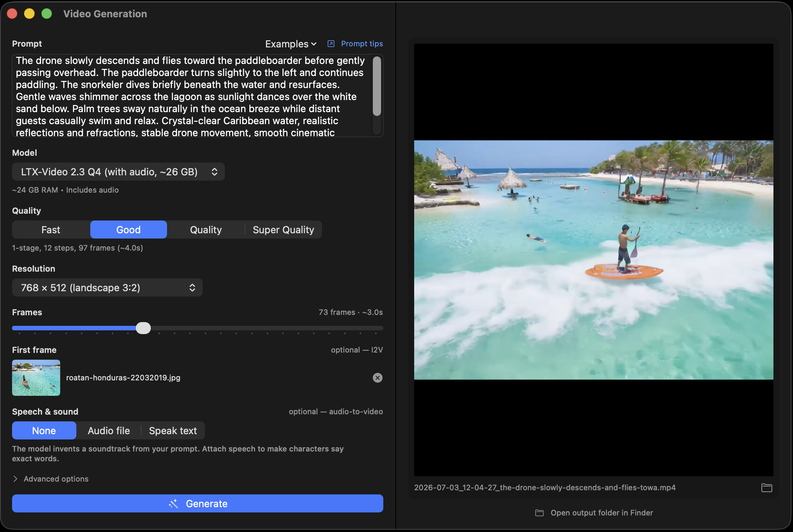Click '~24 GB RAM • Includes audio' text
The height and width of the screenshot is (532, 793).
pos(65,190)
